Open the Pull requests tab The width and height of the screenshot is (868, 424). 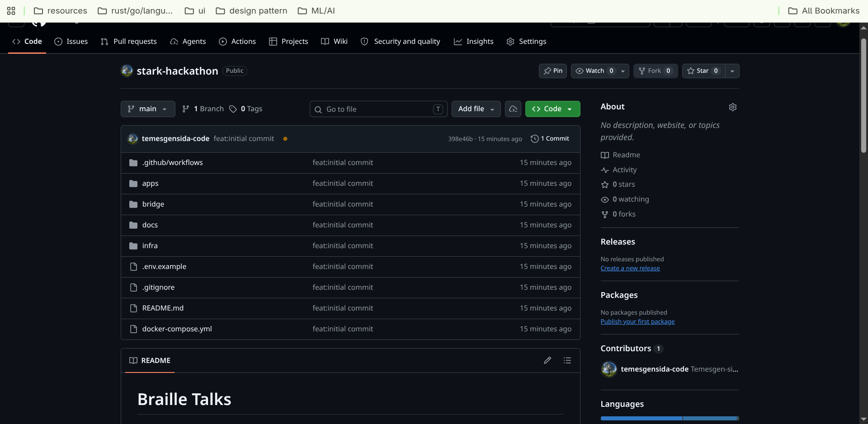point(129,42)
